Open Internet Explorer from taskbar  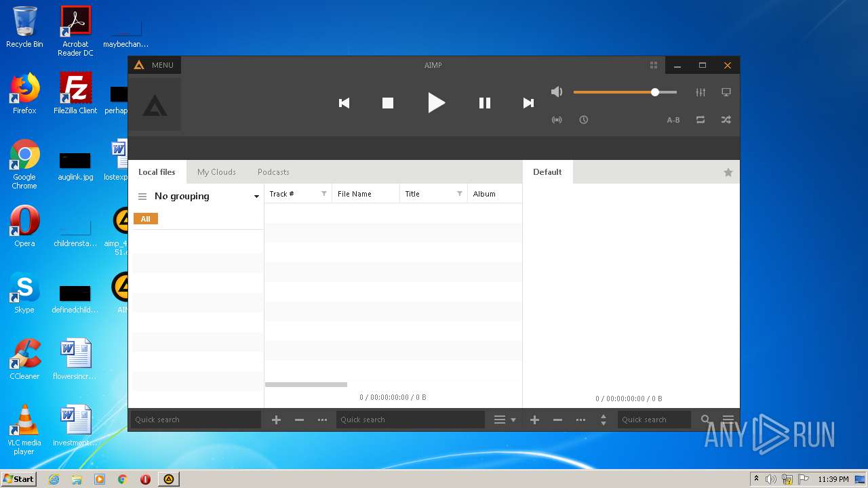[x=54, y=479]
